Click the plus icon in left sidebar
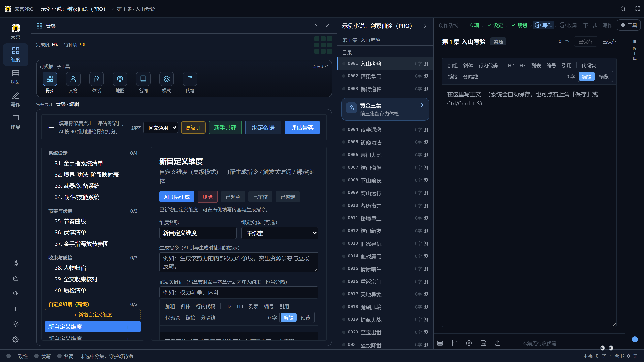Image resolution: width=644 pixels, height=362 pixels. point(15,309)
